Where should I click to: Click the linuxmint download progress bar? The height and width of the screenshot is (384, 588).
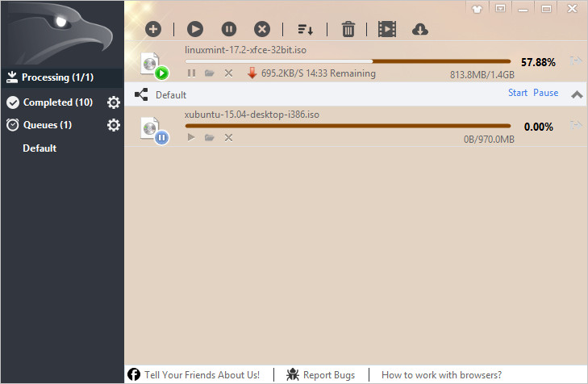348,61
